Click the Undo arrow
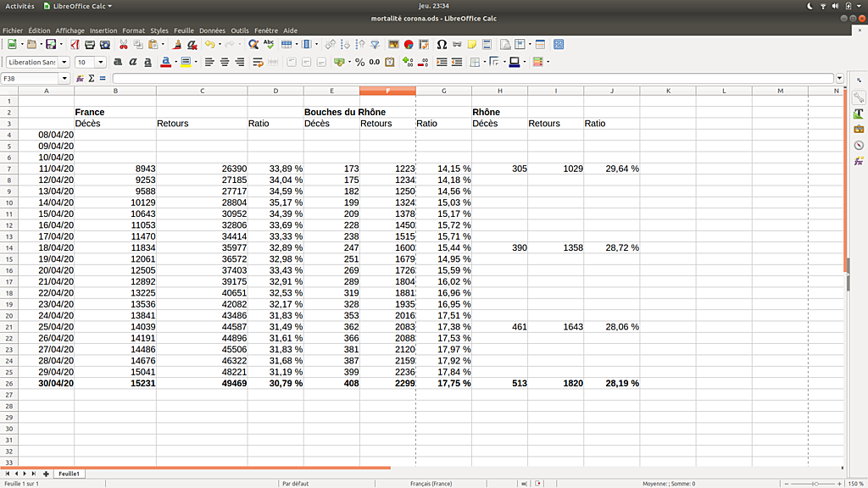This screenshot has height=488, width=868. 209,44
